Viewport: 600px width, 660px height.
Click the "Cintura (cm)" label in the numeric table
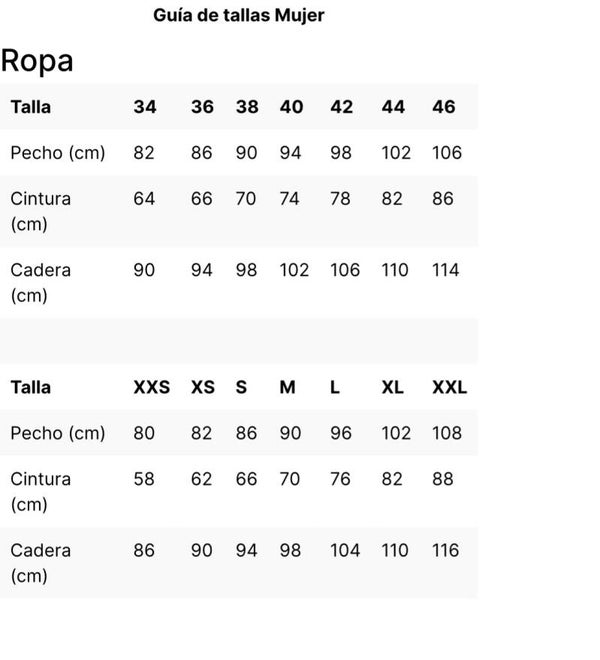[40, 211]
